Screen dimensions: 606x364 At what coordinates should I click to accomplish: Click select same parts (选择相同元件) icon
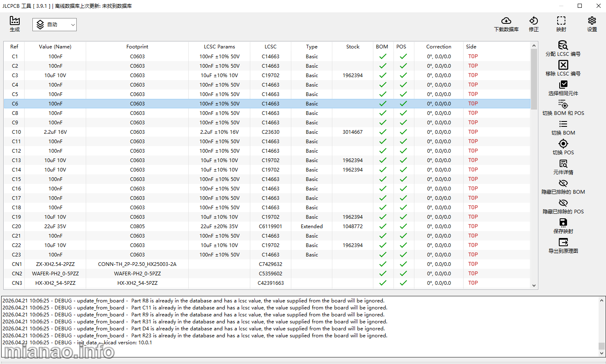pyautogui.click(x=563, y=85)
